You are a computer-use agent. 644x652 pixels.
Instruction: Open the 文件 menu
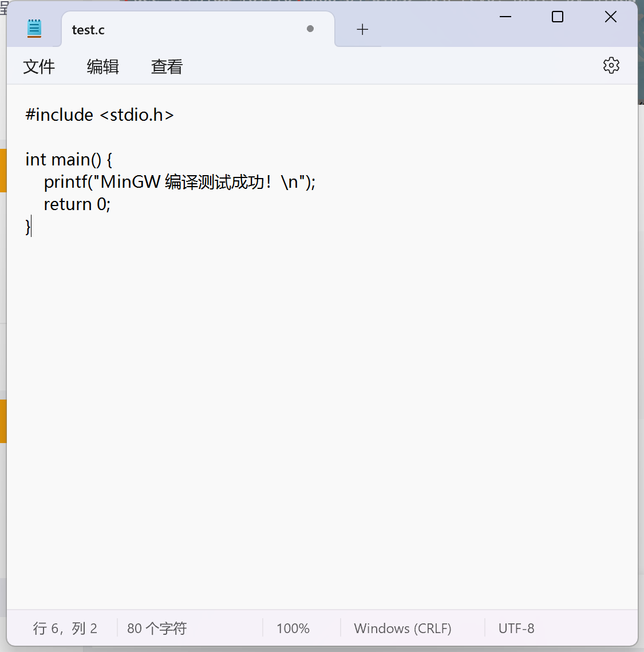pos(38,66)
